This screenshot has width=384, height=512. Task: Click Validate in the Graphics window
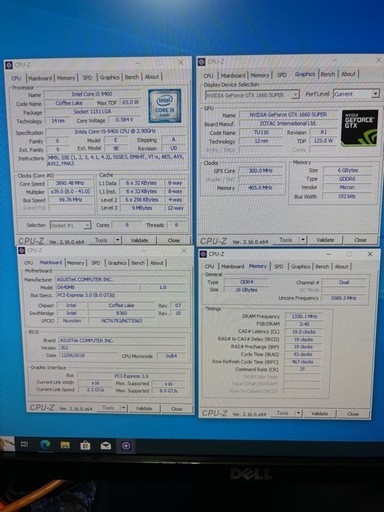(x=325, y=240)
